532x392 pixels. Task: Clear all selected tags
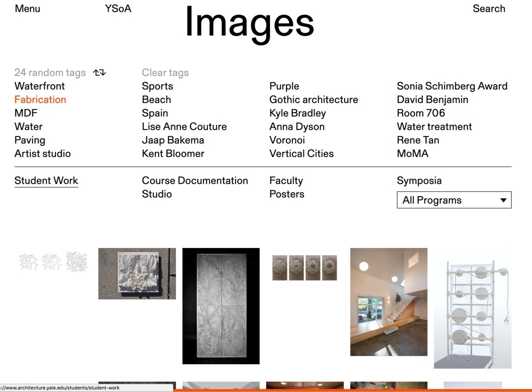point(165,73)
